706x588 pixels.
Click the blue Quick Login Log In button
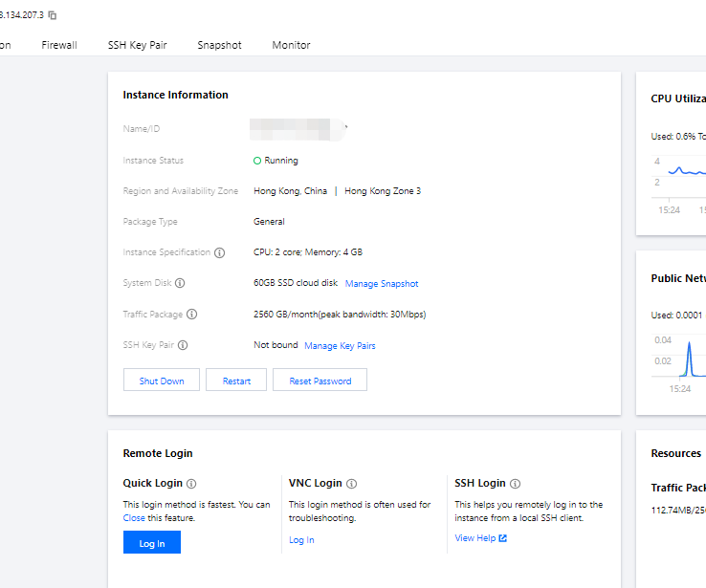point(151,543)
